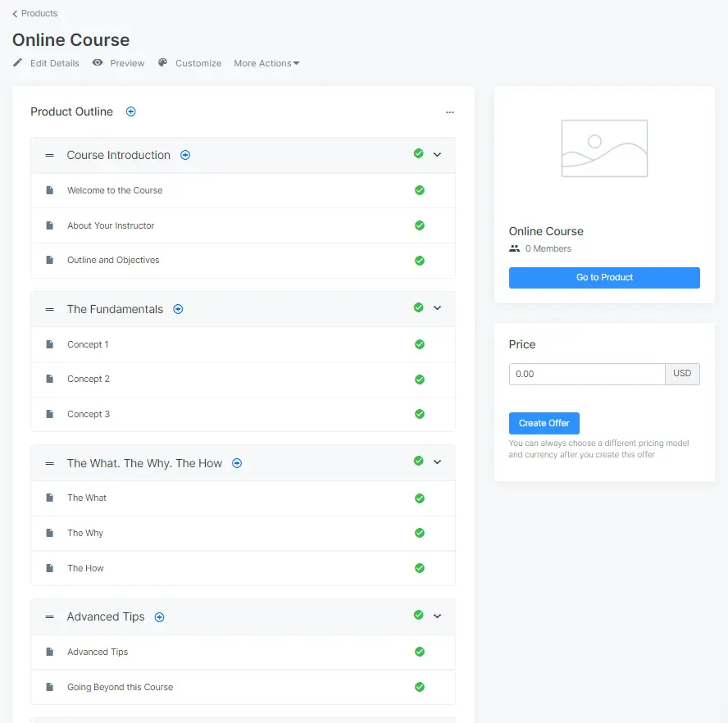728x723 pixels.
Task: Click the add icon beside The Fundamentals
Action: 178,309
